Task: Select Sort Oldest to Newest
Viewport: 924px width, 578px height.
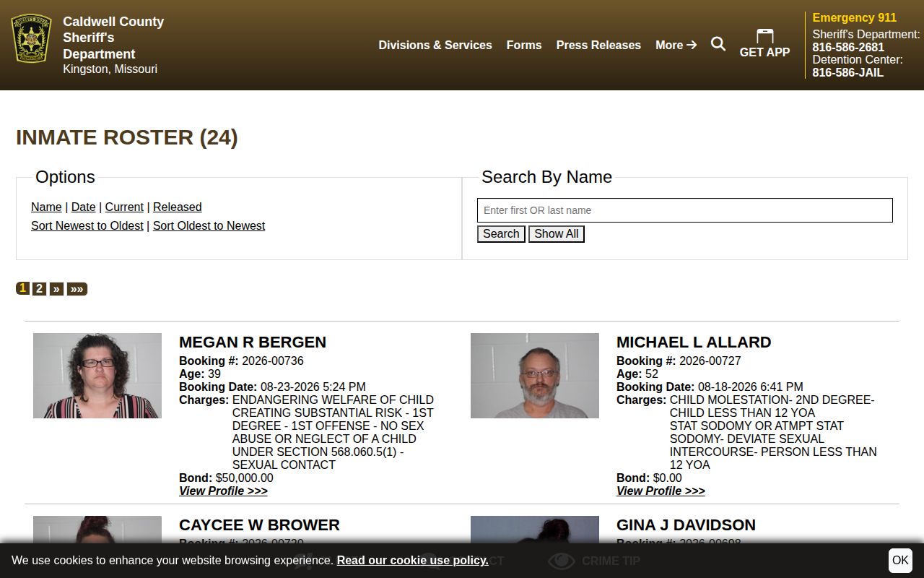Action: (209, 225)
